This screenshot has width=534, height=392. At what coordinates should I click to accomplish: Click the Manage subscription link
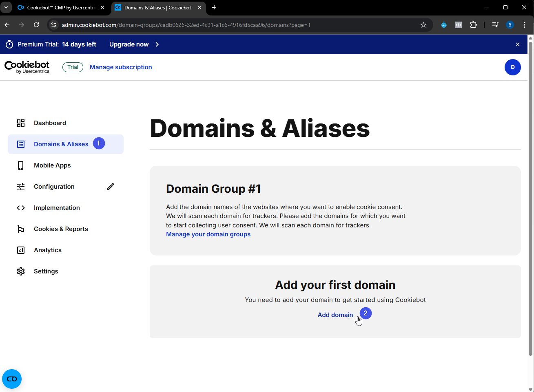pos(121,67)
